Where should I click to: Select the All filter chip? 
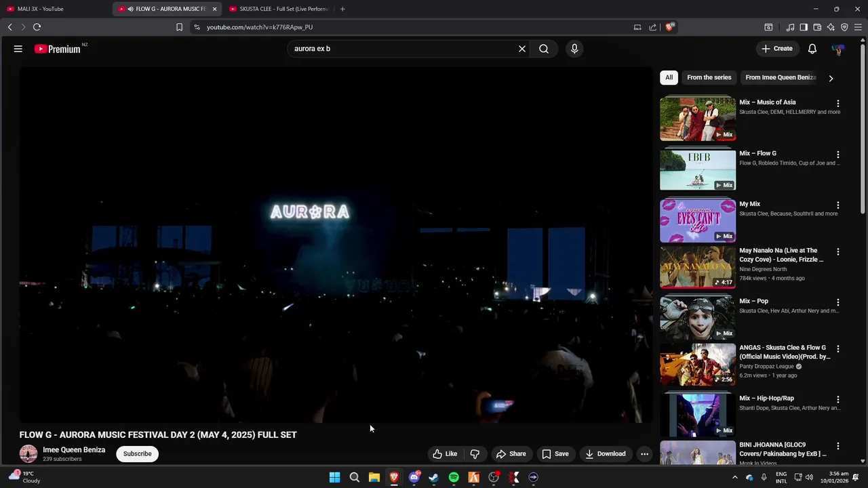pyautogui.click(x=669, y=77)
